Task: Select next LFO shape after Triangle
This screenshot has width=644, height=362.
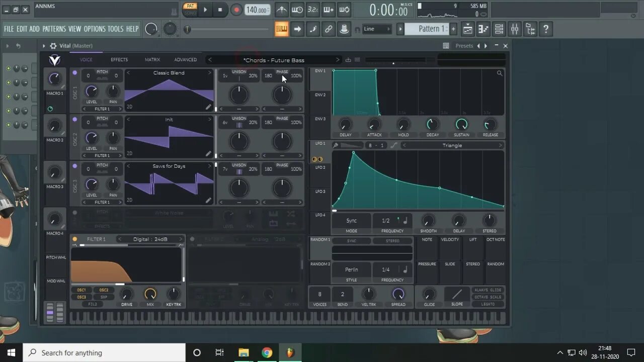Action: click(x=500, y=145)
